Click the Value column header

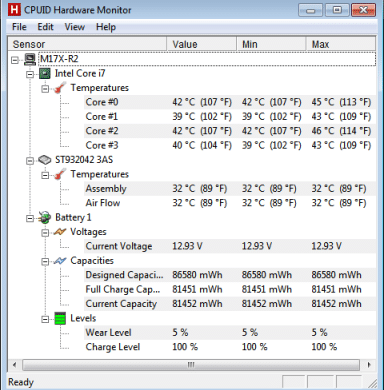[201, 44]
